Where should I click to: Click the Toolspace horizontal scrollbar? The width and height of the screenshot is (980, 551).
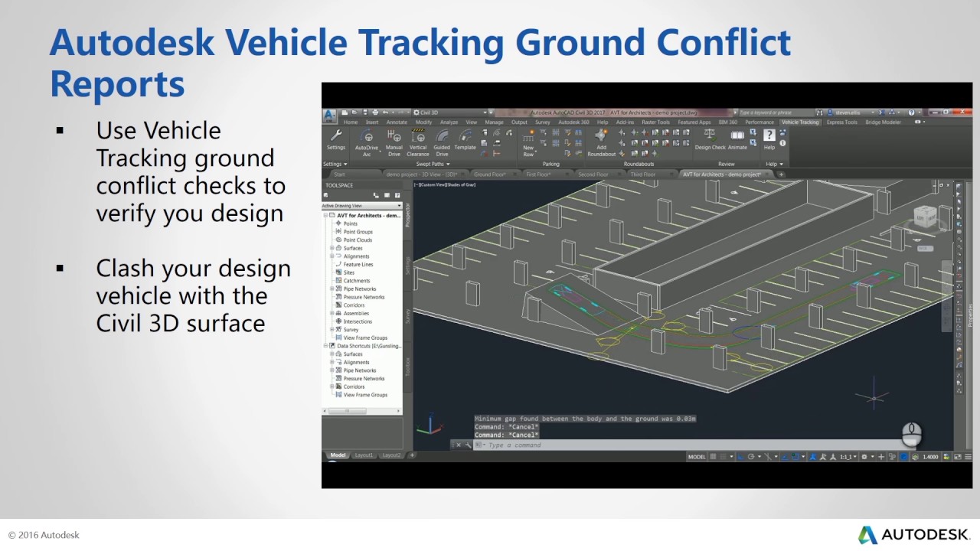tap(362, 411)
